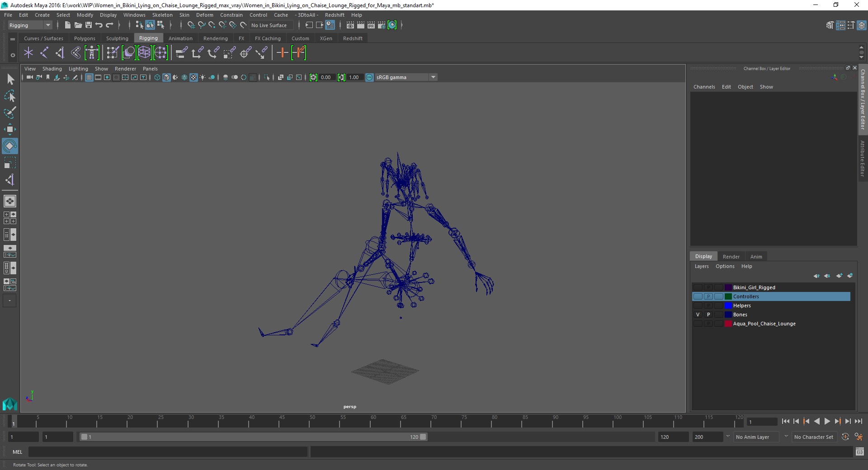Viewport: 868px width, 470px height.
Task: Move the selected layer up in the list
Action: [816, 276]
